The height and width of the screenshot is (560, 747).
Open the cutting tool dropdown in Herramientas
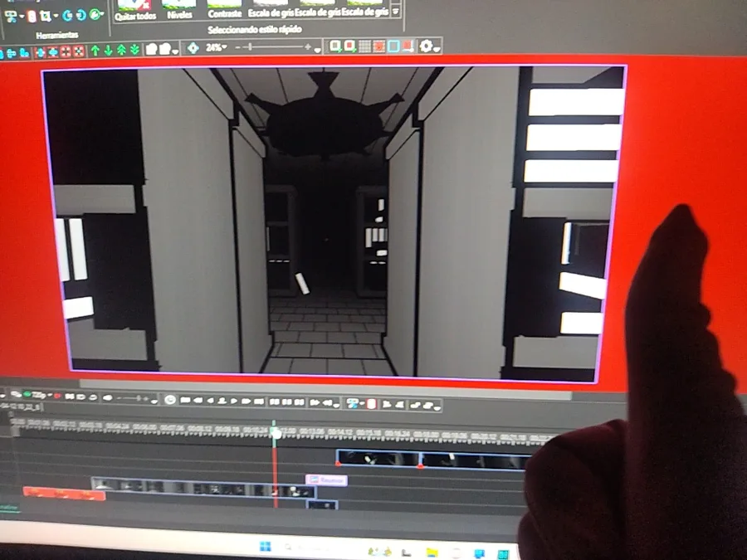pyautogui.click(x=22, y=17)
